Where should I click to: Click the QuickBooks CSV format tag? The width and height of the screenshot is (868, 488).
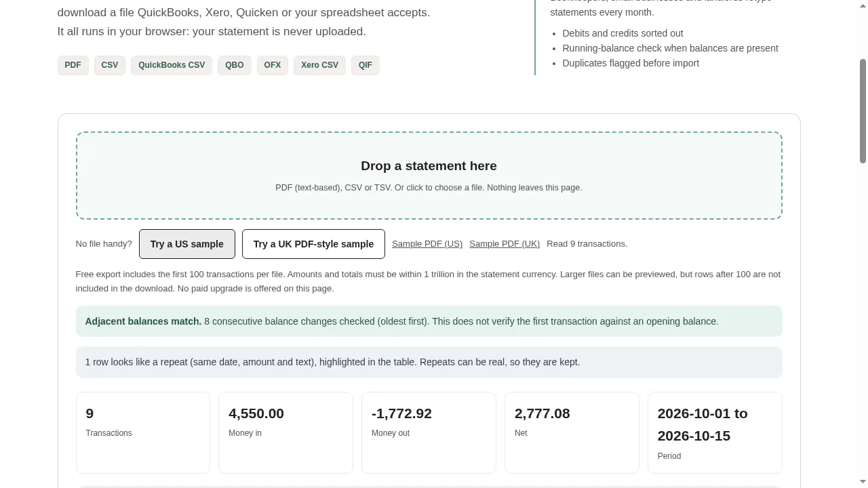(172, 65)
